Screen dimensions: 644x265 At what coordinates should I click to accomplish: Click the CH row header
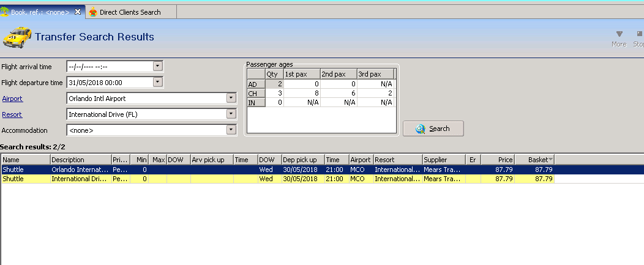click(256, 93)
